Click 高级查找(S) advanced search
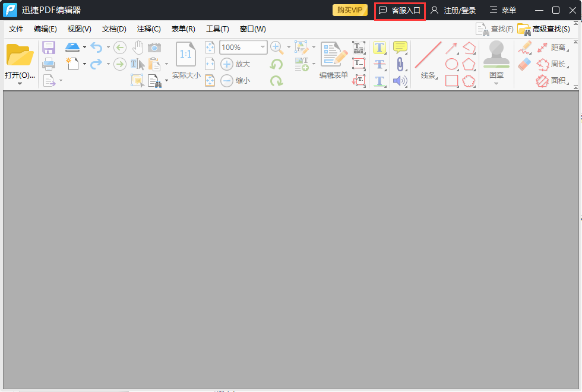 544,29
